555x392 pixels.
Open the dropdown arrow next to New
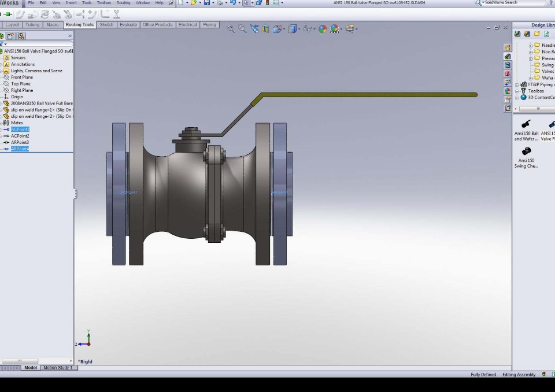coord(187,3)
